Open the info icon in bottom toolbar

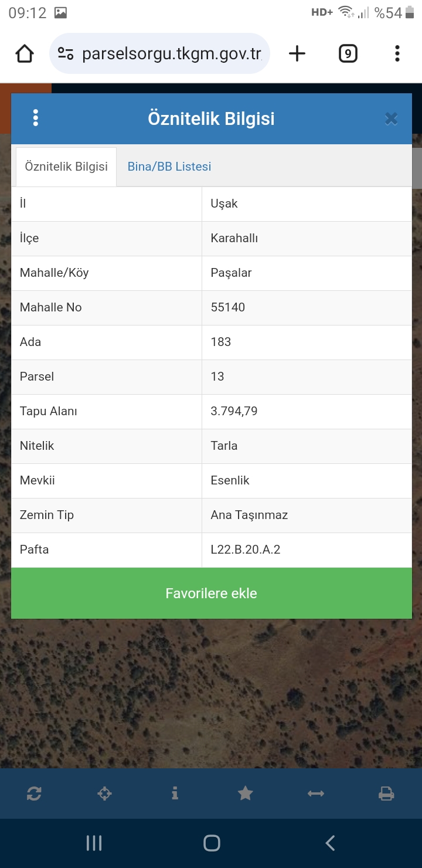[x=175, y=794]
